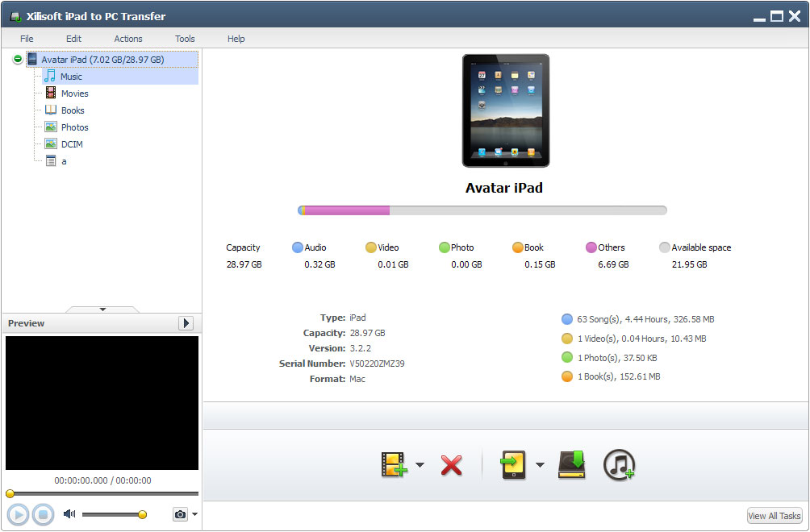This screenshot has height=532, width=810.
Task: Click the copy to device icon
Action: click(x=513, y=464)
